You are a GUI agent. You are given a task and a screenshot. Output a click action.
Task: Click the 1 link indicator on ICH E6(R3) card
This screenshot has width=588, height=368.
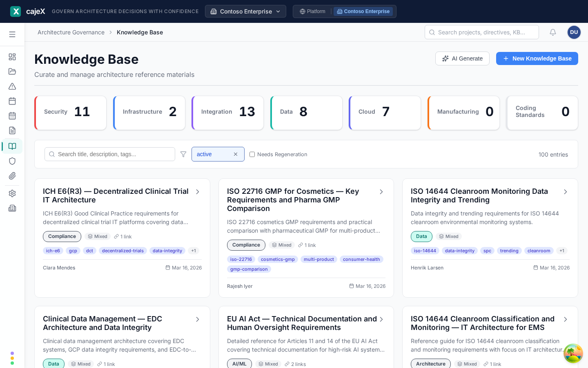123,236
